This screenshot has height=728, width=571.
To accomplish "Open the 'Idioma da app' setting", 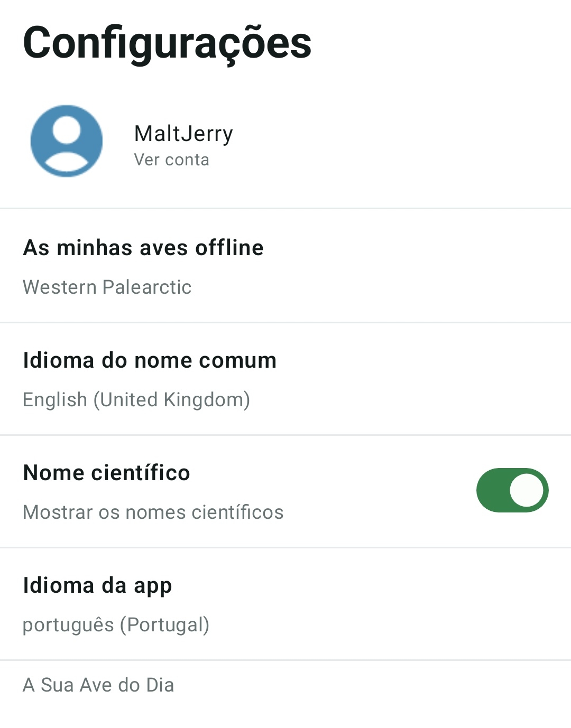I will point(97,585).
